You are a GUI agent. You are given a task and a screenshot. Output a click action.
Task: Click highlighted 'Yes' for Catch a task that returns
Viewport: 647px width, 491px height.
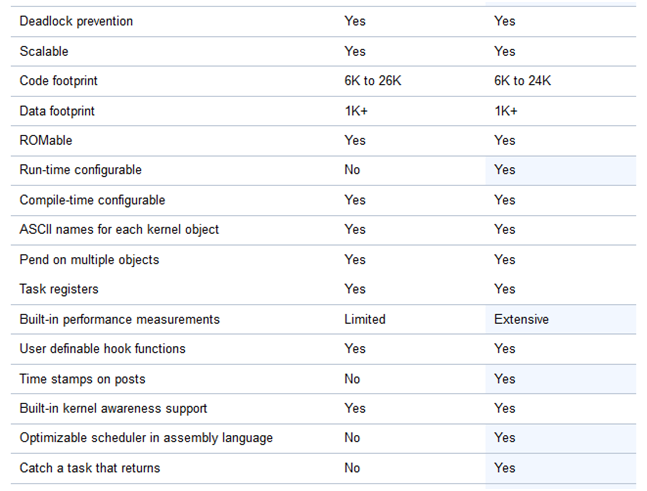click(505, 468)
